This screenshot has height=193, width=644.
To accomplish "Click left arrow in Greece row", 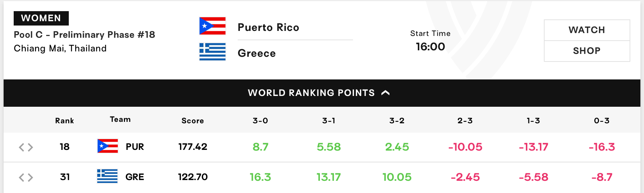I will point(22,177).
